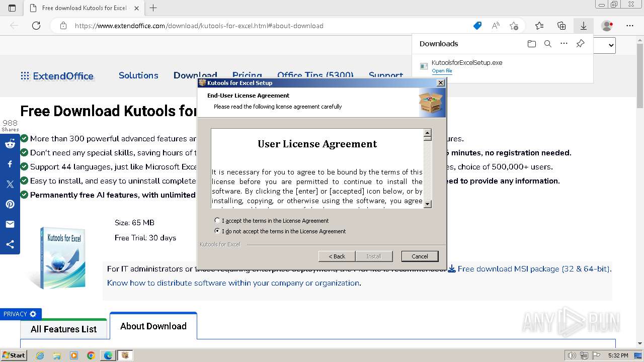Add this page to favorites
This screenshot has height=362, width=644.
coord(514,26)
